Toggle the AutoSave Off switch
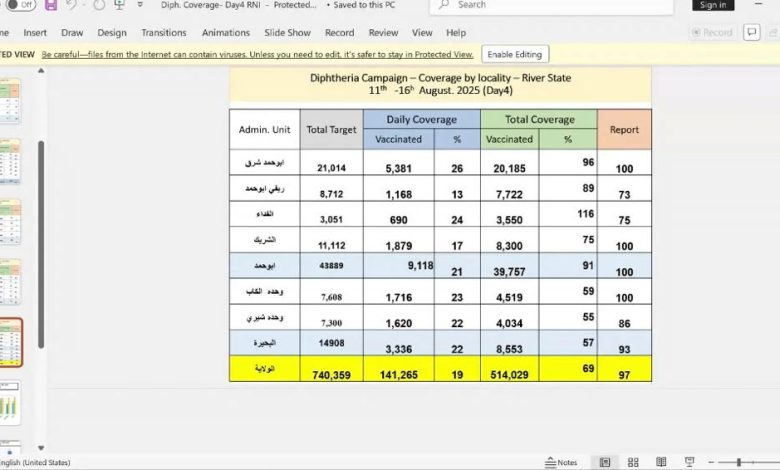The image size is (780, 470). click(23, 5)
